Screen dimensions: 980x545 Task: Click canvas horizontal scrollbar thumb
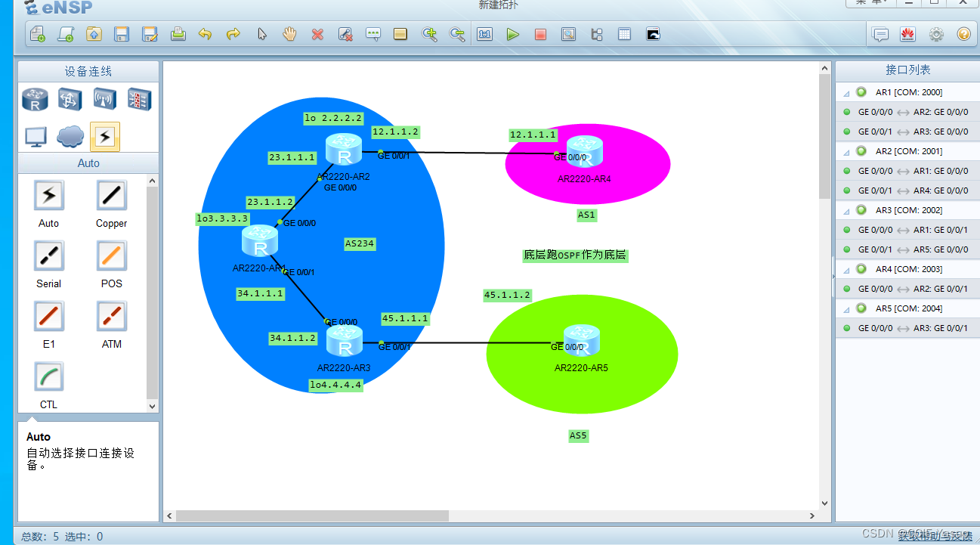tap(312, 516)
